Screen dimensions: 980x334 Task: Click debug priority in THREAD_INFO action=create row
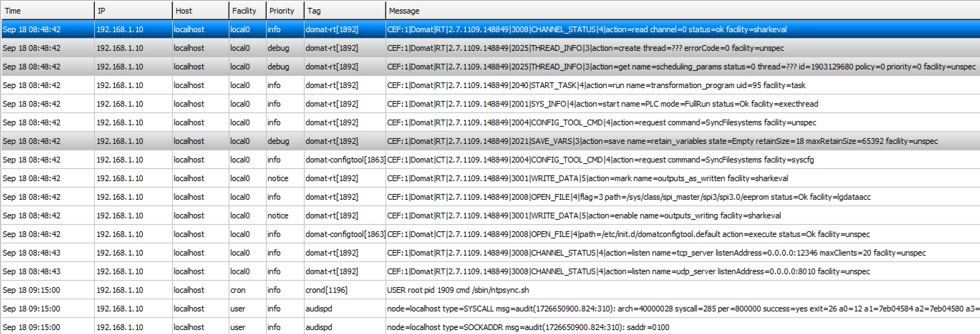278,48
